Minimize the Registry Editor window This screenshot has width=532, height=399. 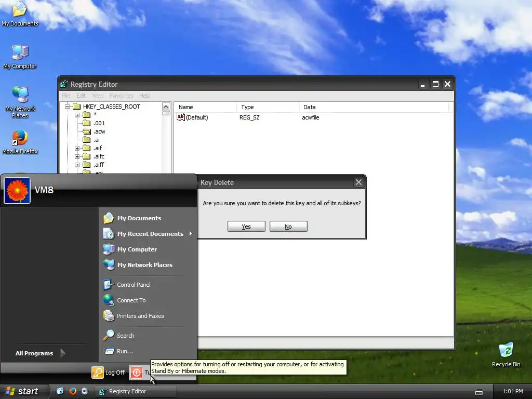(x=423, y=84)
